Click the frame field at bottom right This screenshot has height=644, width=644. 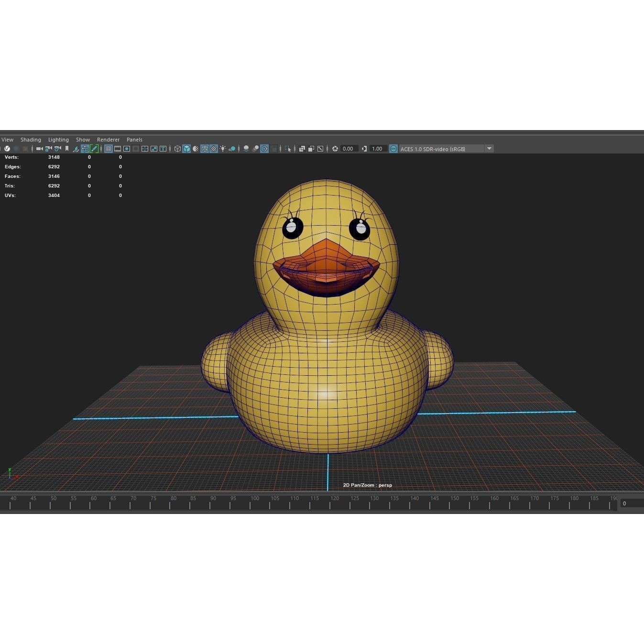coord(631,503)
